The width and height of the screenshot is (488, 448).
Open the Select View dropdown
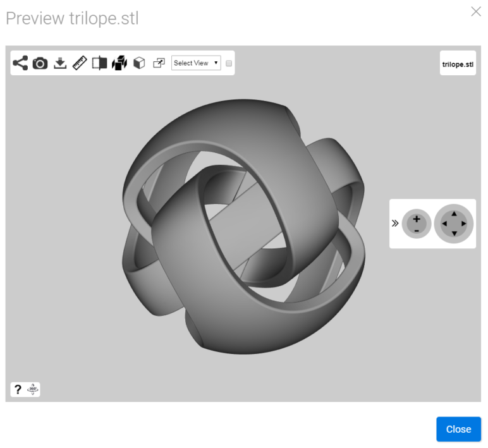pos(196,63)
